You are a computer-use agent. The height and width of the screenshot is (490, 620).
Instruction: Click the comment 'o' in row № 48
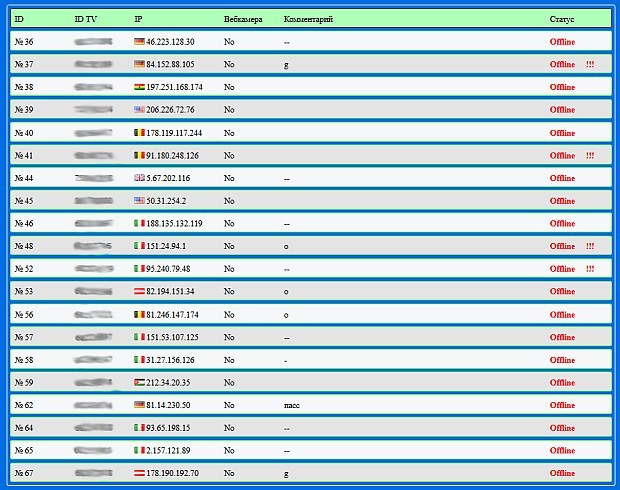click(286, 247)
